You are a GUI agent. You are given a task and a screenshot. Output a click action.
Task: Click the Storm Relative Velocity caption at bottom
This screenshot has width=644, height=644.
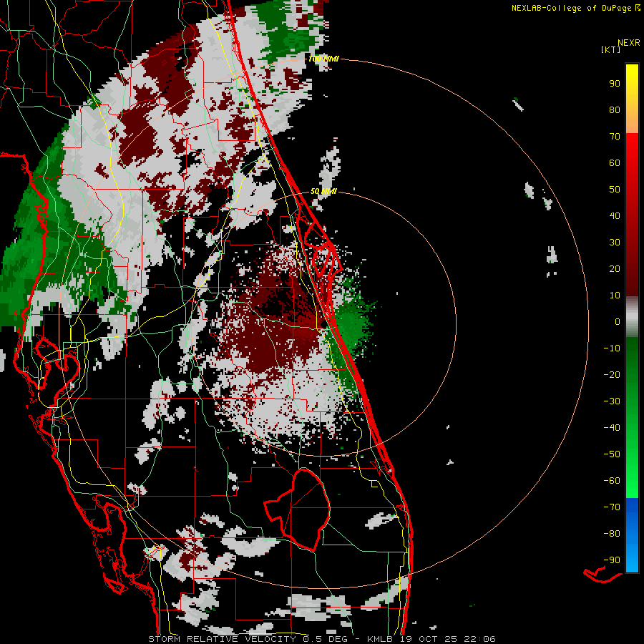pos(321,639)
